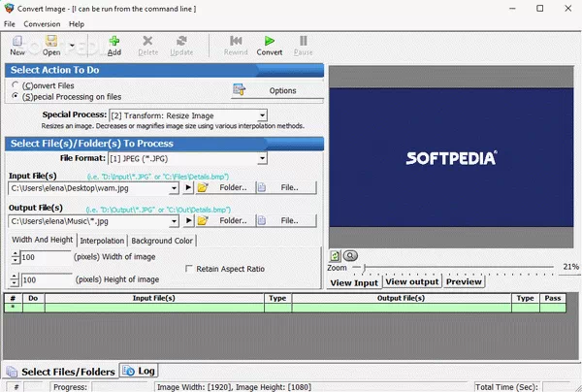582x392 pixels.
Task: Switch to the Interpolation tab
Action: [x=102, y=241]
